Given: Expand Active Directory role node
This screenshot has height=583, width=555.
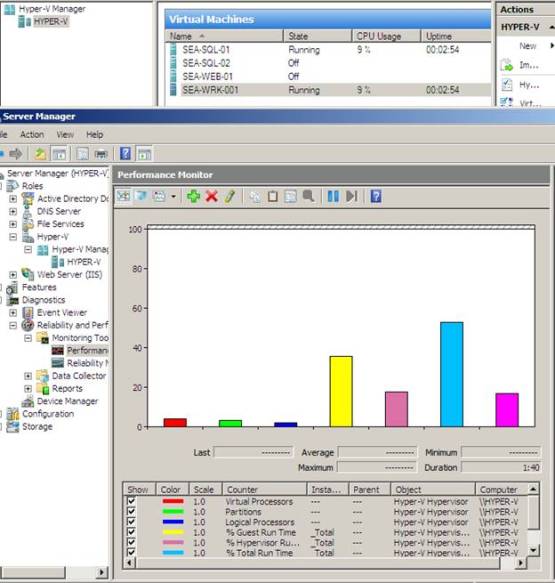Looking at the screenshot, I should coord(13,199).
